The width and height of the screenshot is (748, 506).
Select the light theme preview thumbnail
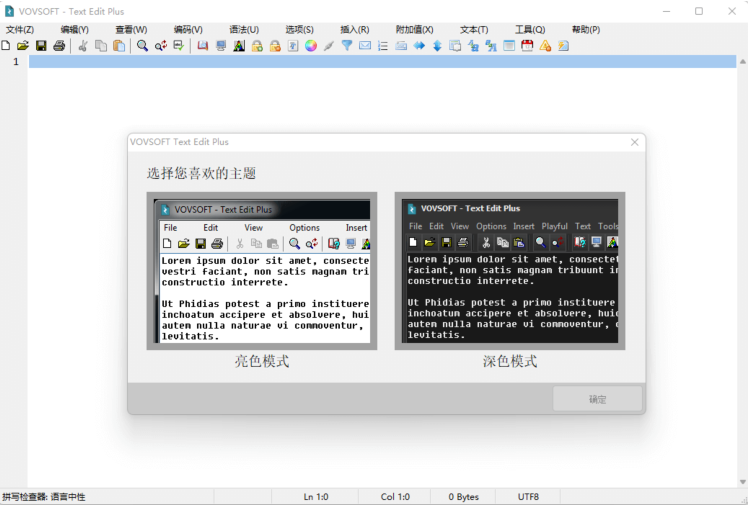point(262,271)
